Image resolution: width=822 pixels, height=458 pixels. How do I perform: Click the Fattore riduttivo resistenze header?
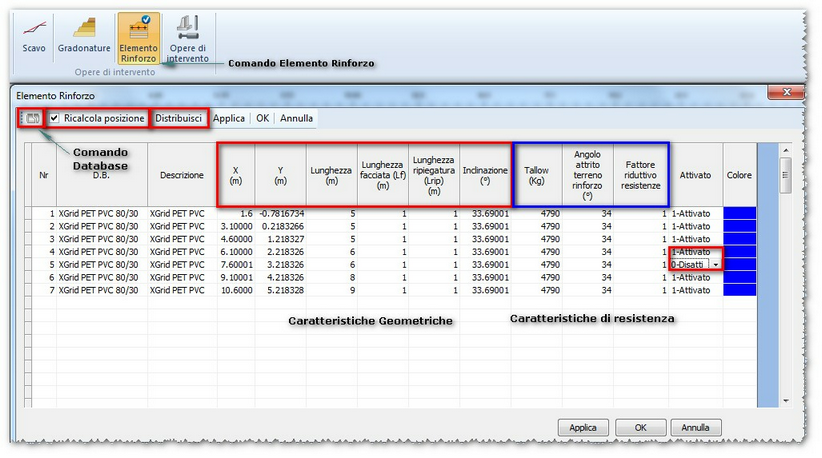(x=641, y=175)
